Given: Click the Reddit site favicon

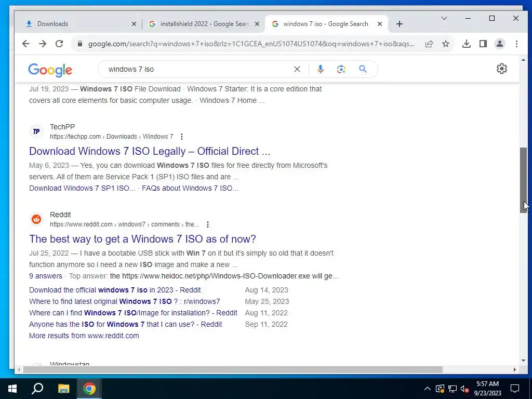Looking at the screenshot, I should 36,219.
